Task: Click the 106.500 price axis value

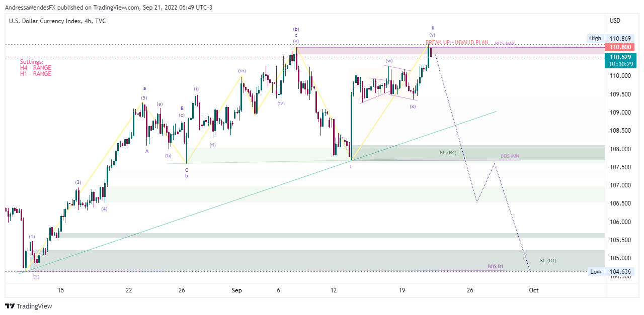Action: click(620, 203)
